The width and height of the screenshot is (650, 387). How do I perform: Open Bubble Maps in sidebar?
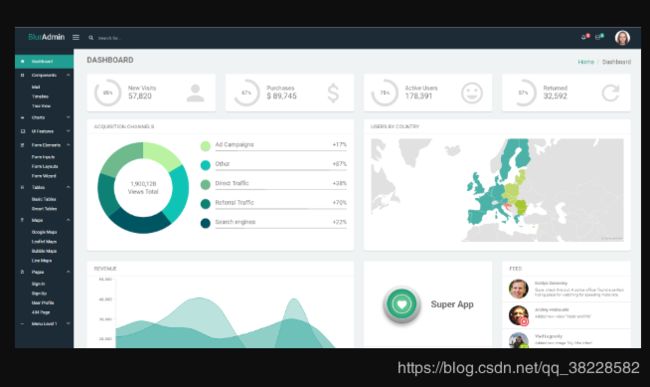point(44,251)
